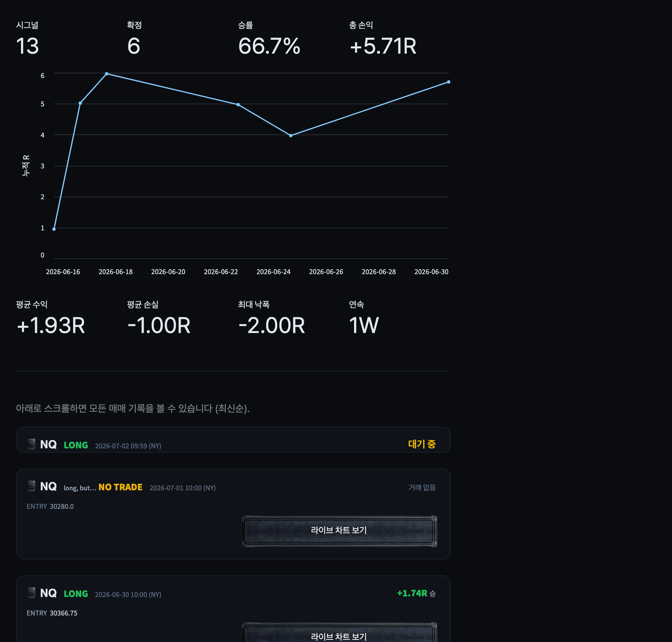This screenshot has height=642, width=672.
Task: Click the NO TRADE label
Action: (x=121, y=487)
